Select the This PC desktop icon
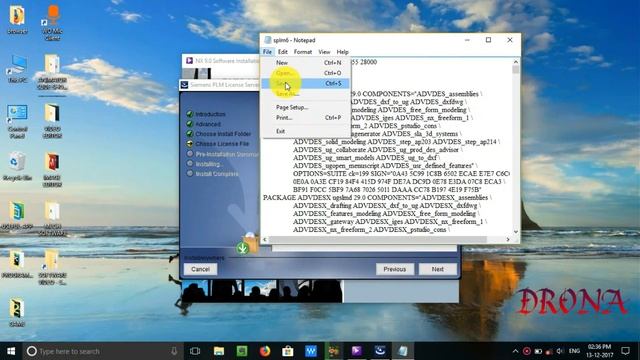Viewport: 640px width, 360px height. pos(18,69)
